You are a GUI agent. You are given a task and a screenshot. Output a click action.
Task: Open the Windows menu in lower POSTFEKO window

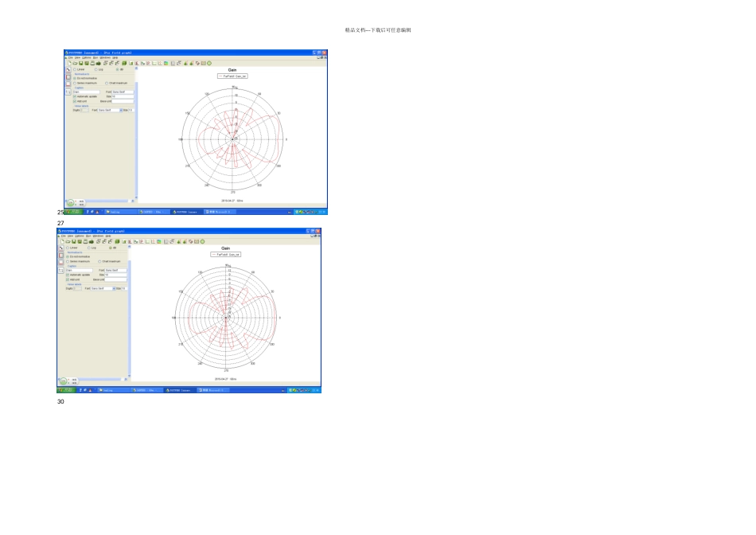click(98, 236)
